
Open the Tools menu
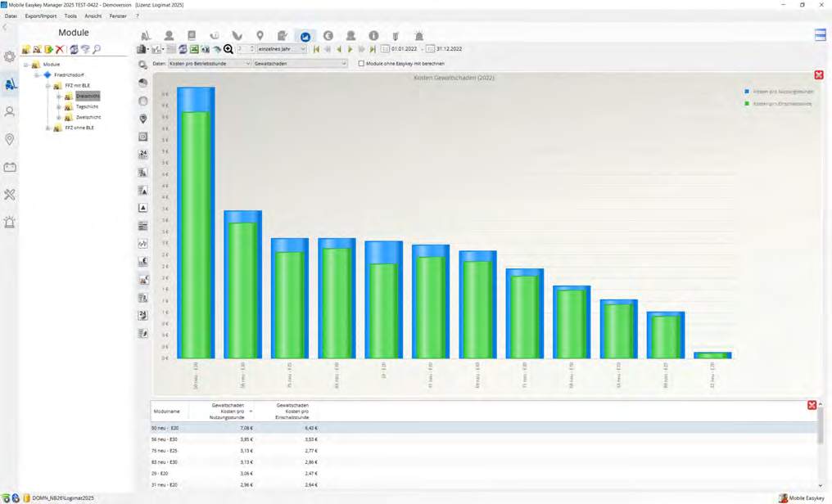point(70,16)
